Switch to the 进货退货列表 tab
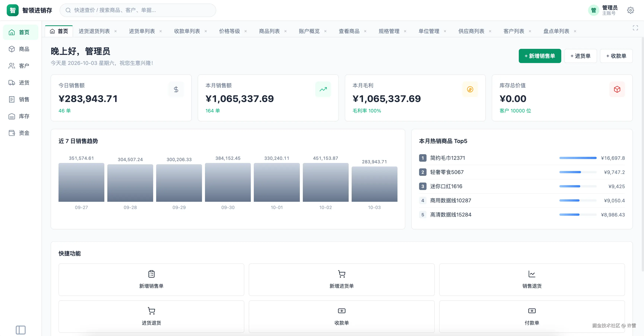This screenshot has width=644, height=336. [94, 31]
